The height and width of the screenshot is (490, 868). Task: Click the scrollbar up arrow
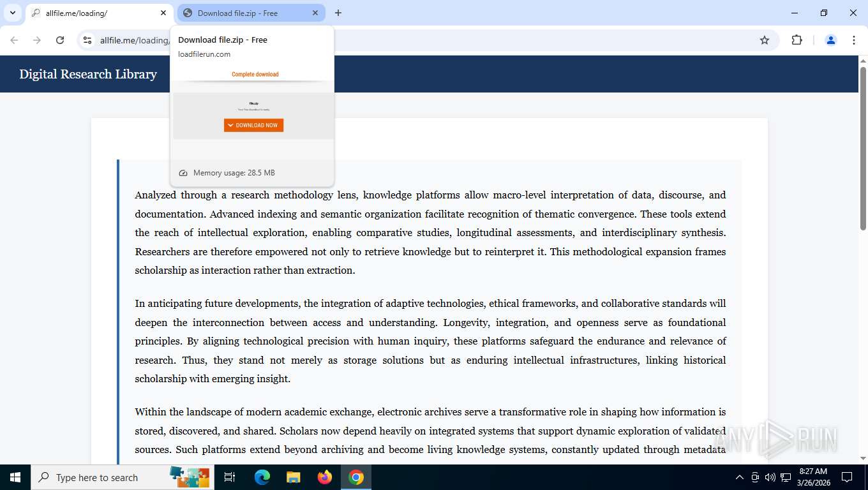(x=863, y=61)
